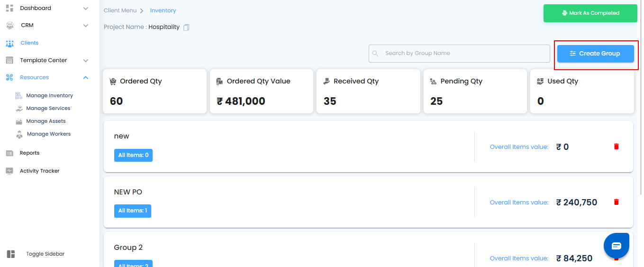Expand the CRM menu chevron

[x=86, y=26]
